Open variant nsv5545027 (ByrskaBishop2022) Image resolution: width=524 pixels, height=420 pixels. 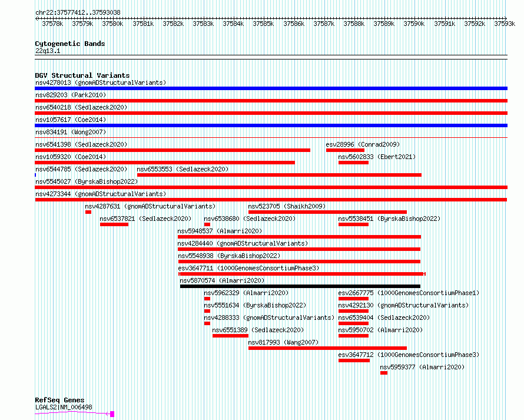pyautogui.click(x=87, y=181)
